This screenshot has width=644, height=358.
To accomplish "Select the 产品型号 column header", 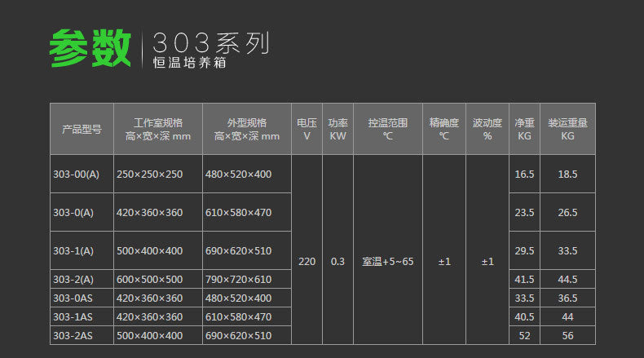I will click(82, 130).
